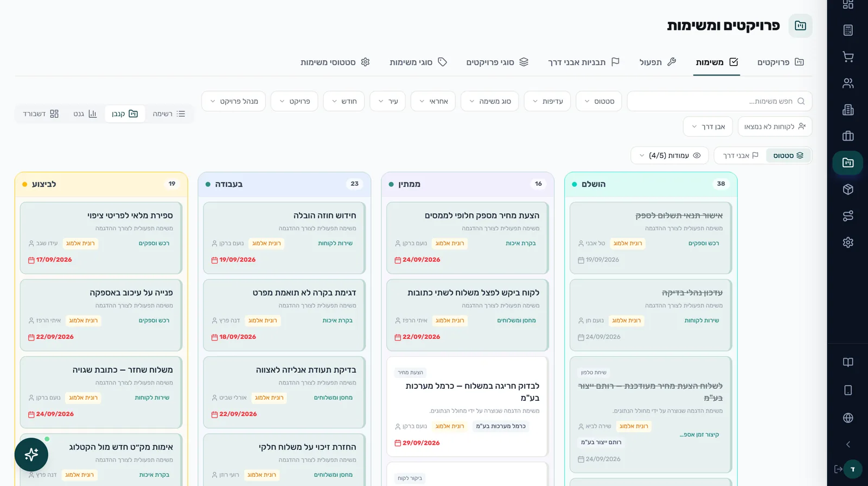Click the logout icon at sidebar bottom
The image size is (868, 486).
point(838,469)
